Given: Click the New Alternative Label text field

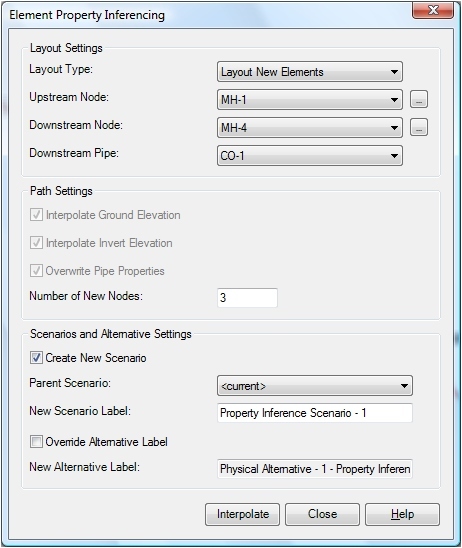Looking at the screenshot, I should (315, 469).
